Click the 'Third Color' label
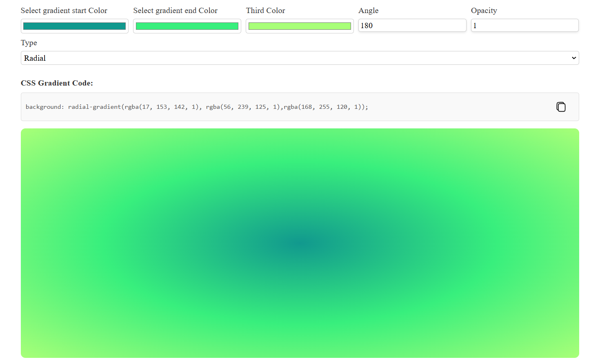The width and height of the screenshot is (600, 364). 266,11
